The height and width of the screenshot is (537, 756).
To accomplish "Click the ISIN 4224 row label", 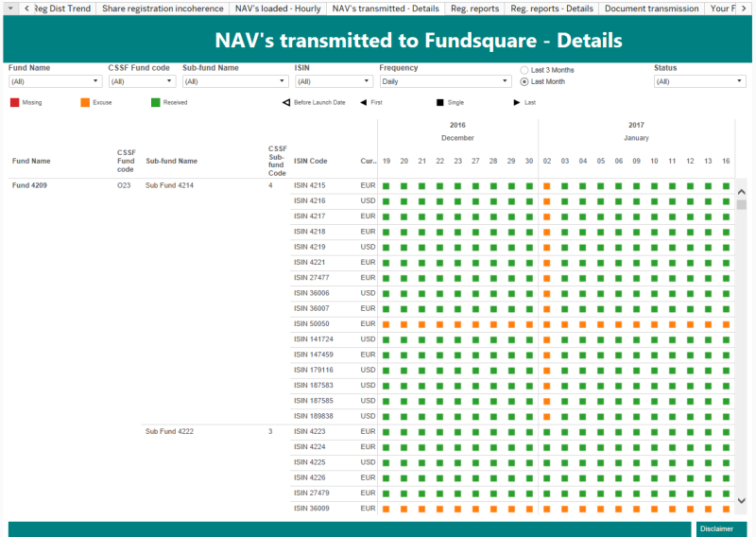I will (x=310, y=447).
